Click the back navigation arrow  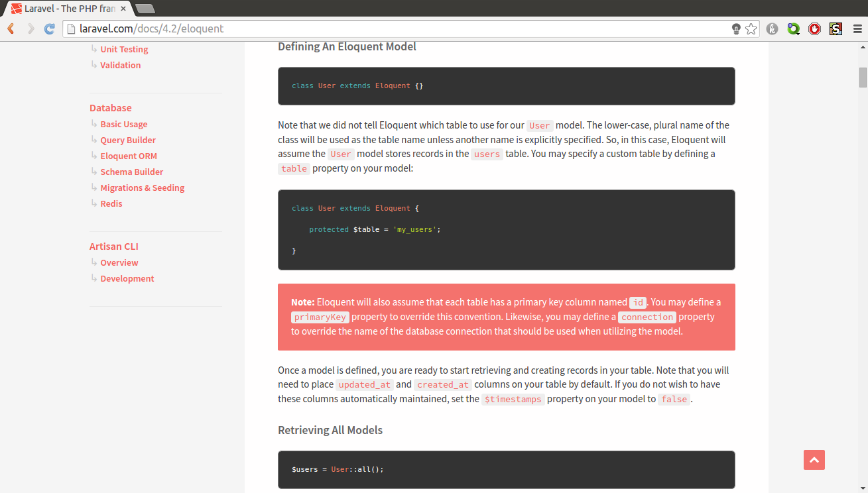click(10, 28)
